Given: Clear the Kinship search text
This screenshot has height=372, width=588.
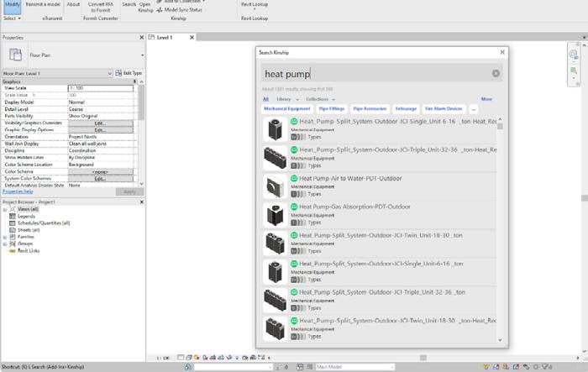Looking at the screenshot, I should [496, 74].
